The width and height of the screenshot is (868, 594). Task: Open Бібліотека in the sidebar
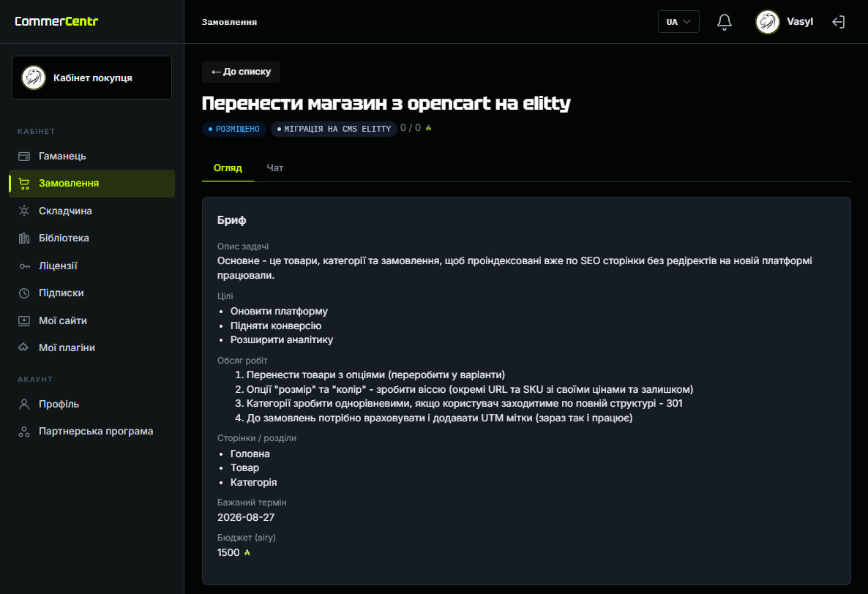[x=92, y=238]
